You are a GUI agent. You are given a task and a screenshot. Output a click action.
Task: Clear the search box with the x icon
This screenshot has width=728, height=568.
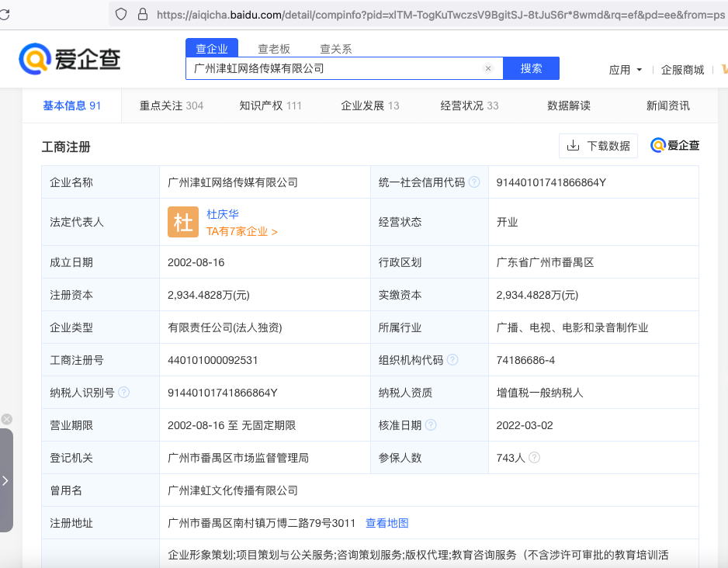[488, 68]
